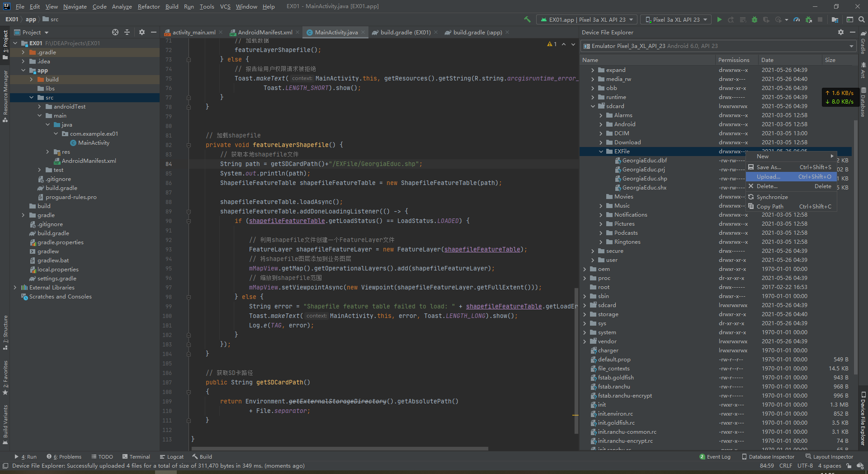868x474 pixels.
Task: Click the UTF-8 encoding status entry
Action: (805, 466)
